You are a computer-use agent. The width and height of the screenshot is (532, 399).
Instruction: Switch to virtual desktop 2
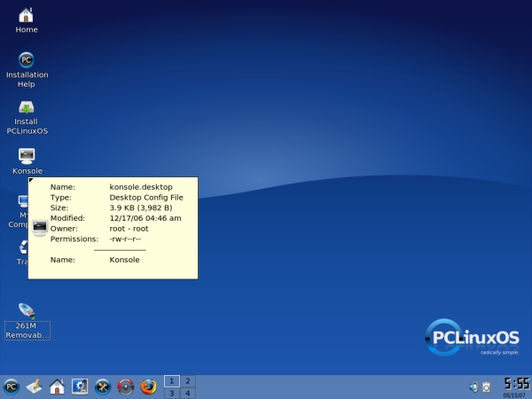pyautogui.click(x=188, y=381)
